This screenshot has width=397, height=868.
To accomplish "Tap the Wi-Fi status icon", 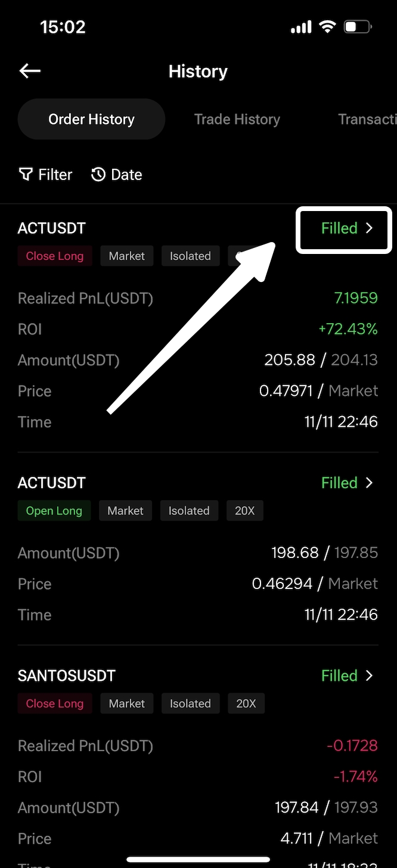I will [x=327, y=27].
